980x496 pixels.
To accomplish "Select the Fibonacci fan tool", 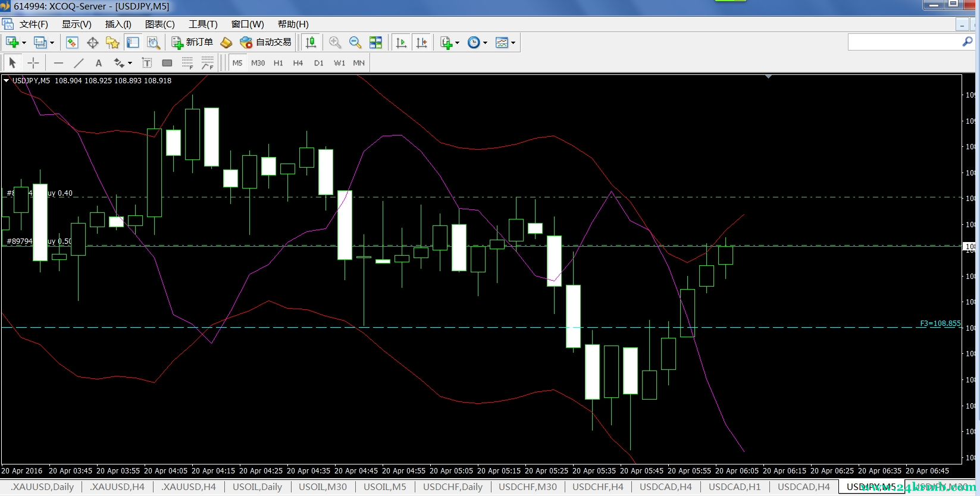I will coord(208,62).
